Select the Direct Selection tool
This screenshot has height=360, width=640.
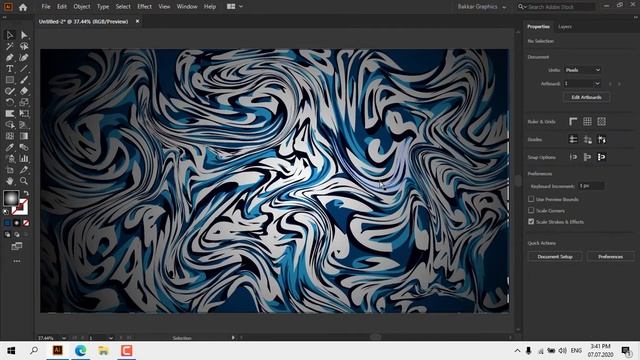[24, 35]
